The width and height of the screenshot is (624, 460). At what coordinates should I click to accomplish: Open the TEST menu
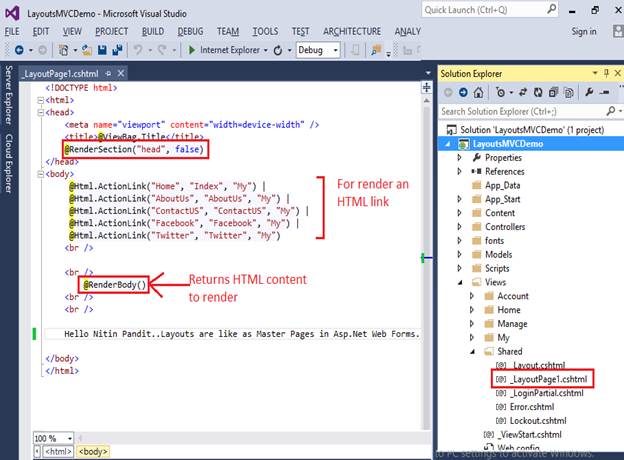click(300, 31)
